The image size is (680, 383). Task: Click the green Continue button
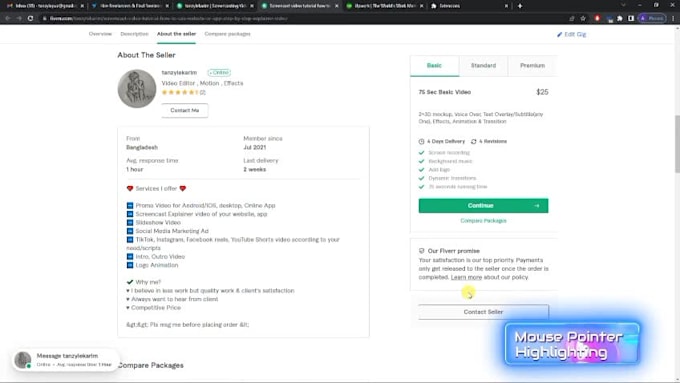click(483, 206)
